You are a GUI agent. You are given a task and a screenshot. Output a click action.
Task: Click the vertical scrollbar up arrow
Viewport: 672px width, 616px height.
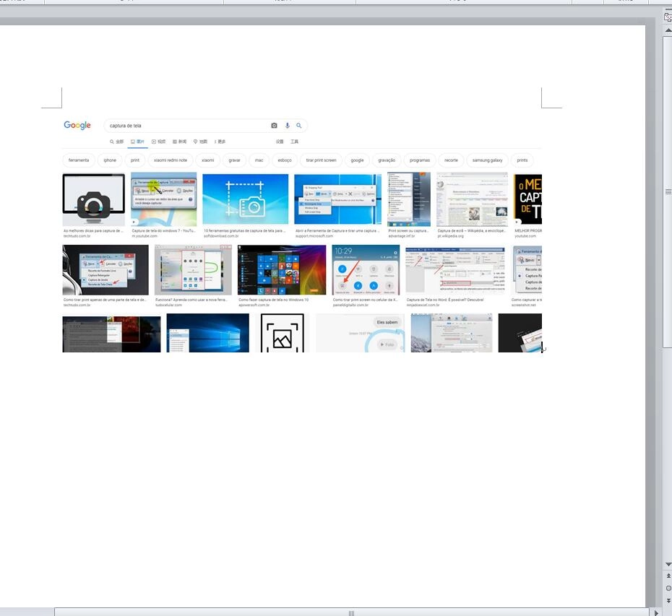point(668,31)
